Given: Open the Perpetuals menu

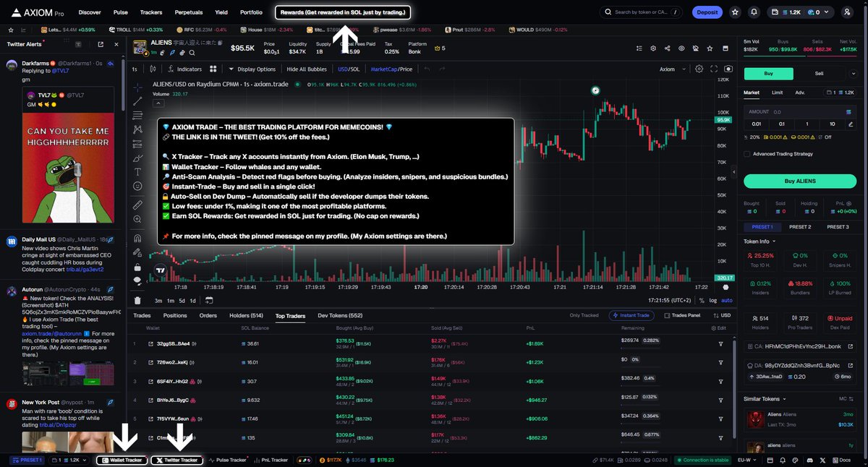Looking at the screenshot, I should pos(188,12).
